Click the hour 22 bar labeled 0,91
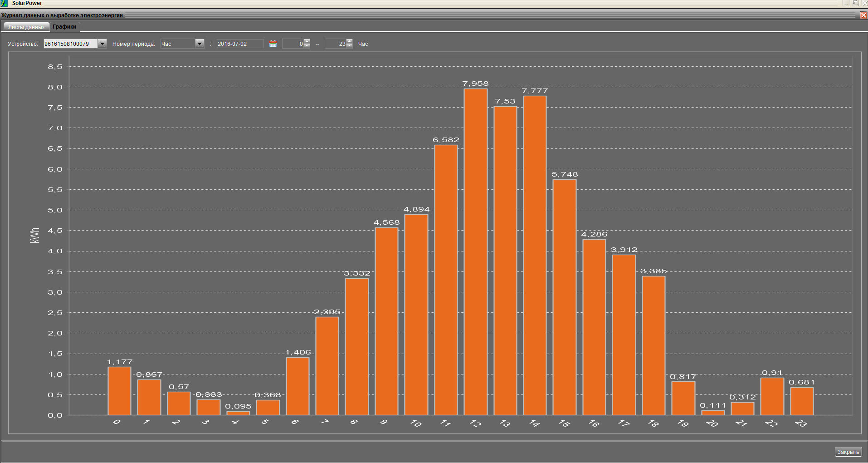Screen dimensions: 868x463 [x=772, y=396]
